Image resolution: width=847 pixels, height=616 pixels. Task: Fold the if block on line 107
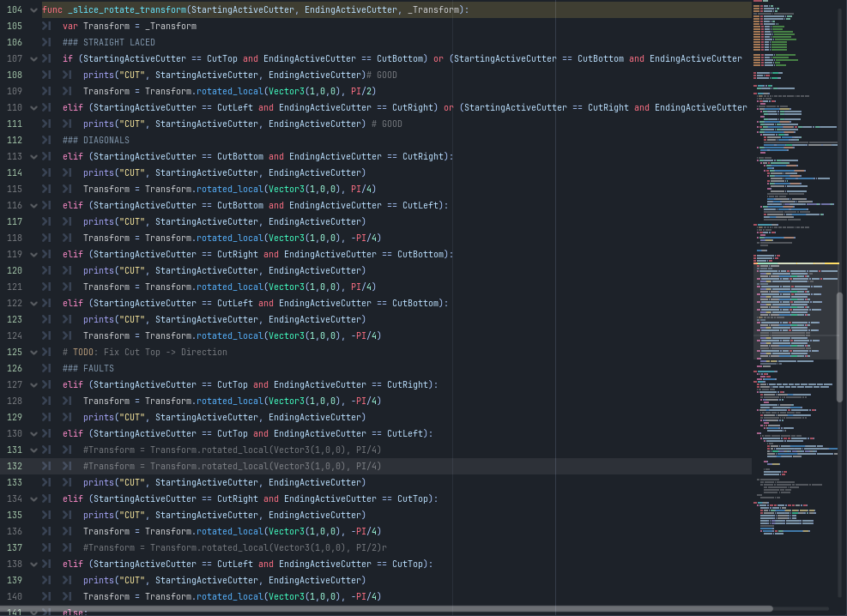pyautogui.click(x=33, y=59)
